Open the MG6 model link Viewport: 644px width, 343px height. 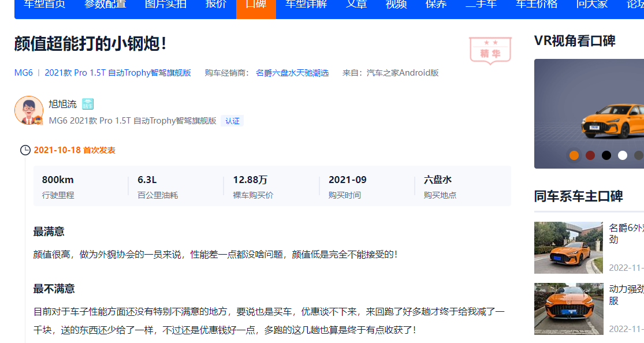24,73
